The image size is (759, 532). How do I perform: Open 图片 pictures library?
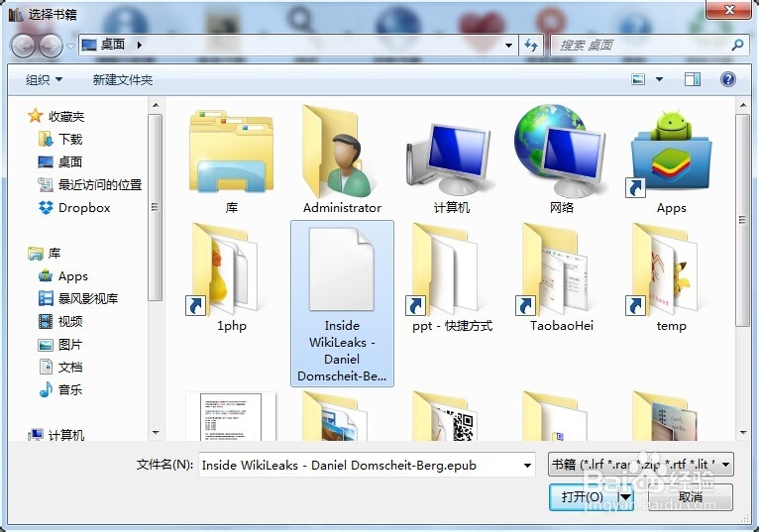coord(60,344)
